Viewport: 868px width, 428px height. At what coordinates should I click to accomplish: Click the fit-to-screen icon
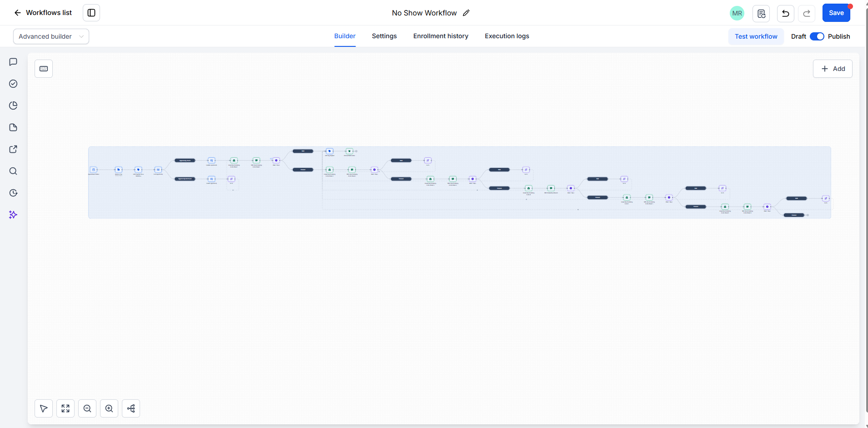(65, 408)
